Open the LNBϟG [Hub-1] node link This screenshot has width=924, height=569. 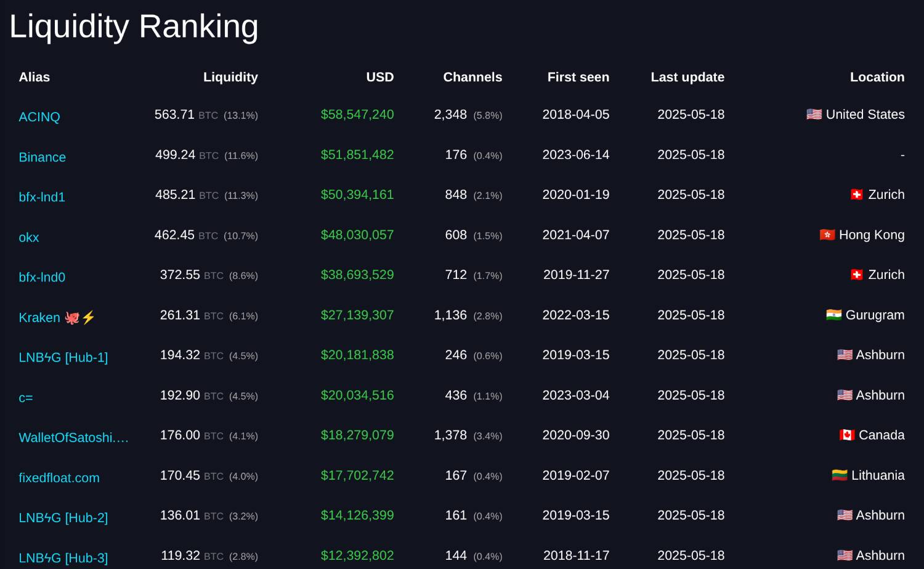click(63, 358)
